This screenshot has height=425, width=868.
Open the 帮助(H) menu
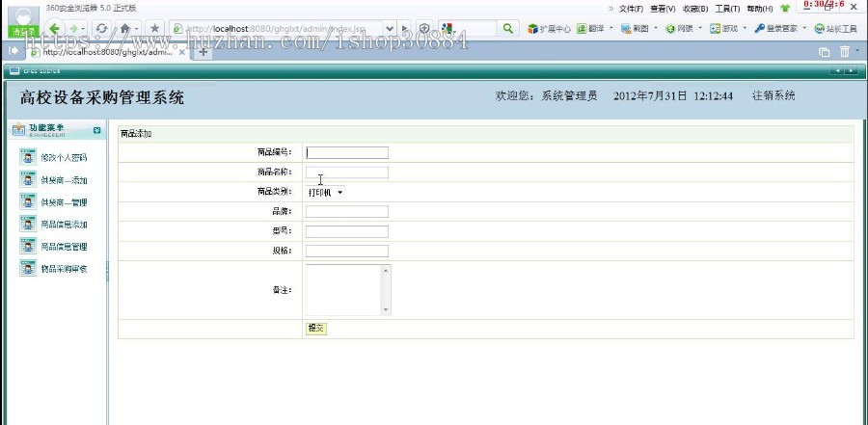tap(760, 9)
